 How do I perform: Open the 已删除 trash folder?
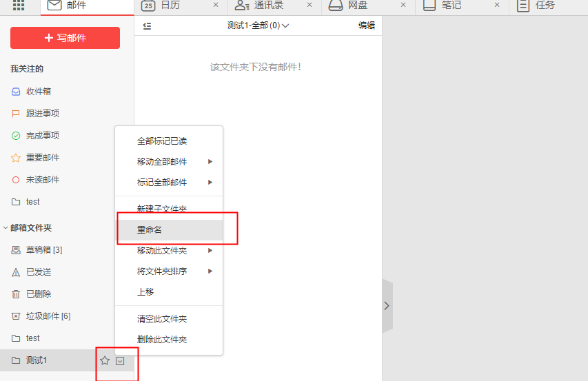click(38, 294)
